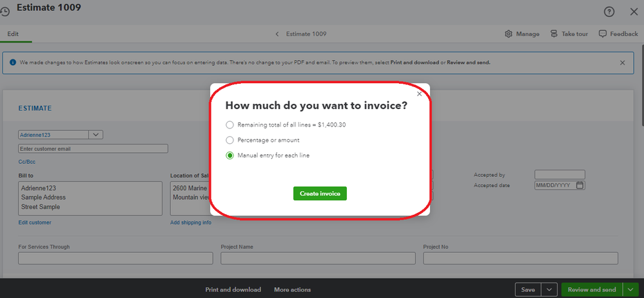Click the Estimate 1009 center title text

[x=306, y=34]
